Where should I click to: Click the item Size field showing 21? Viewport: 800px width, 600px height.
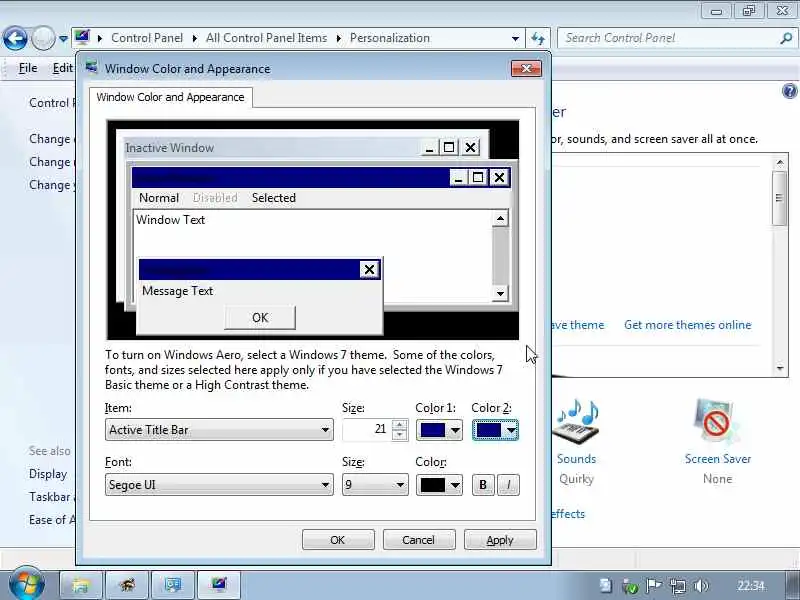tap(367, 430)
